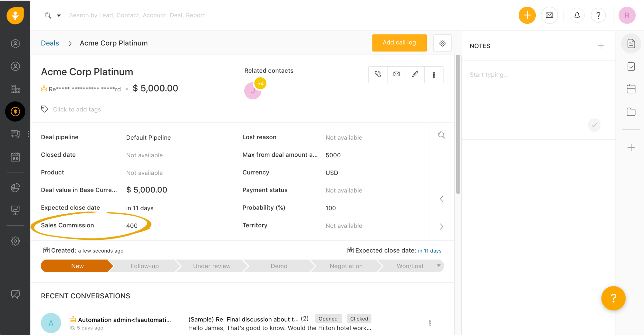Image resolution: width=644 pixels, height=335 pixels.
Task: Open Admin Settings gear in left sidebar
Action: [x=15, y=241]
